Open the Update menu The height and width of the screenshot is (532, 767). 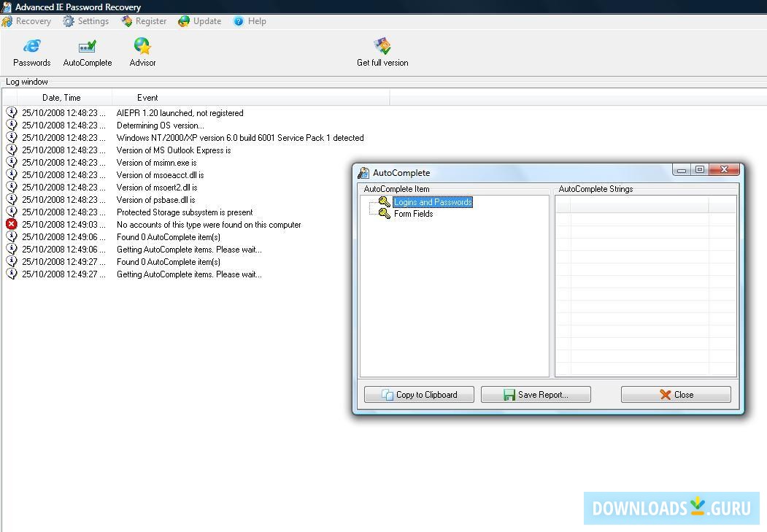(x=199, y=21)
